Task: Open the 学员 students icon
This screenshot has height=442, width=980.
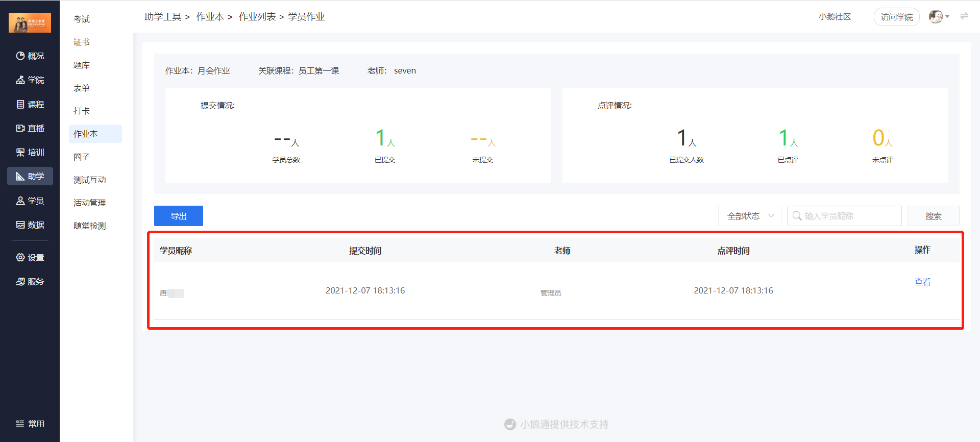Action: pos(20,201)
